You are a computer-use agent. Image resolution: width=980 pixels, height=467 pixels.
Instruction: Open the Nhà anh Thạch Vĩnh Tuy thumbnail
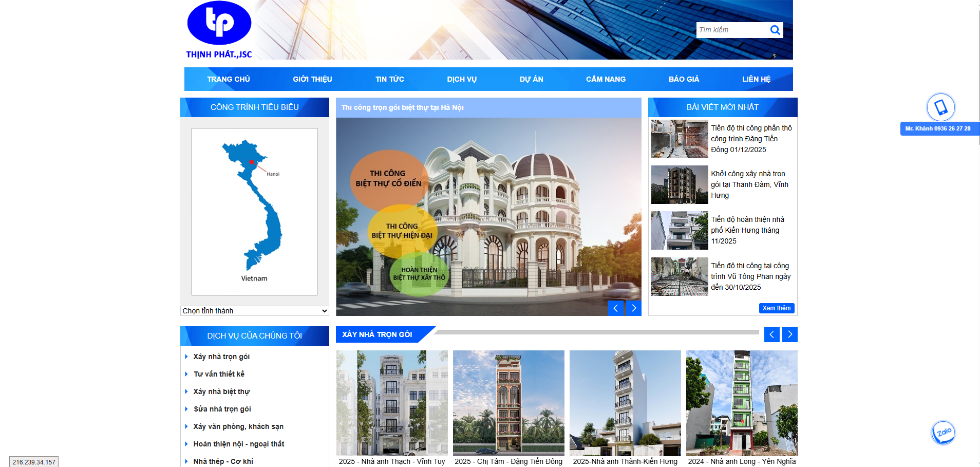pos(392,403)
